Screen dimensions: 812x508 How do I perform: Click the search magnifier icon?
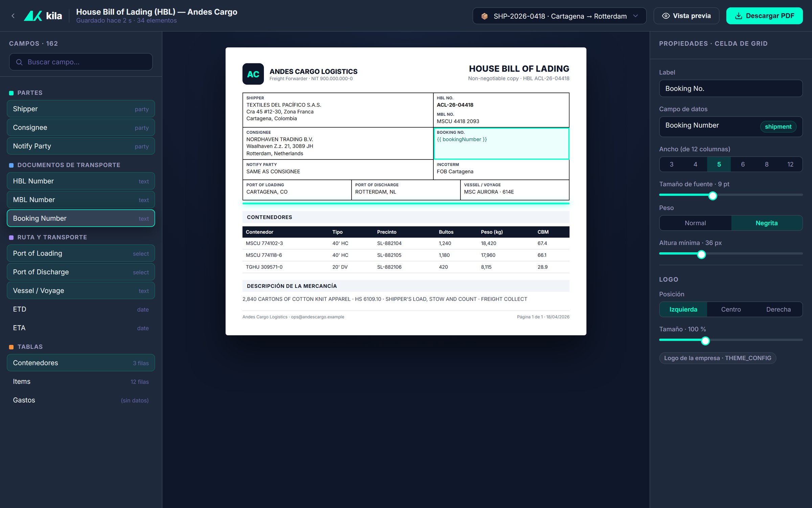pos(19,62)
